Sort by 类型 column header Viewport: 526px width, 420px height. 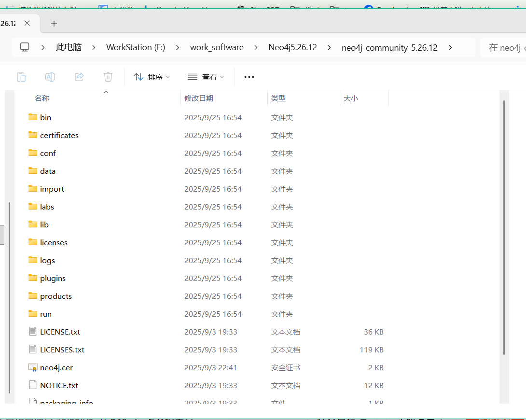(278, 98)
